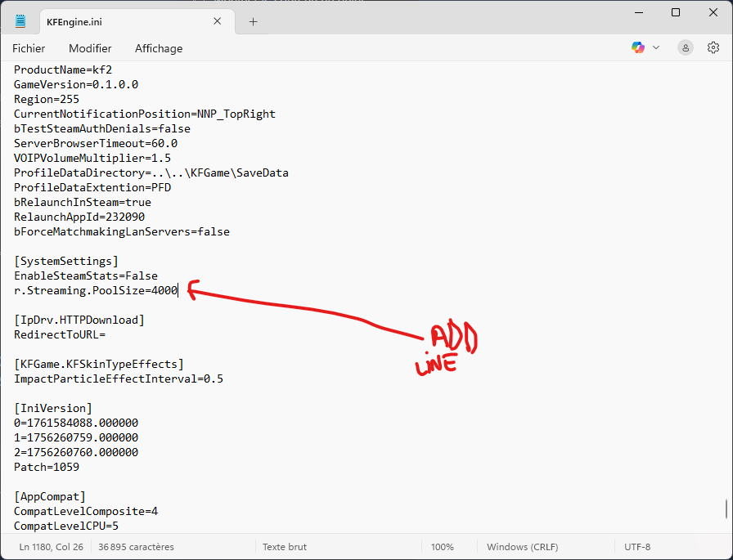733x560 pixels.
Task: Expand the Copilot dropdown chevron
Action: pyautogui.click(x=656, y=47)
